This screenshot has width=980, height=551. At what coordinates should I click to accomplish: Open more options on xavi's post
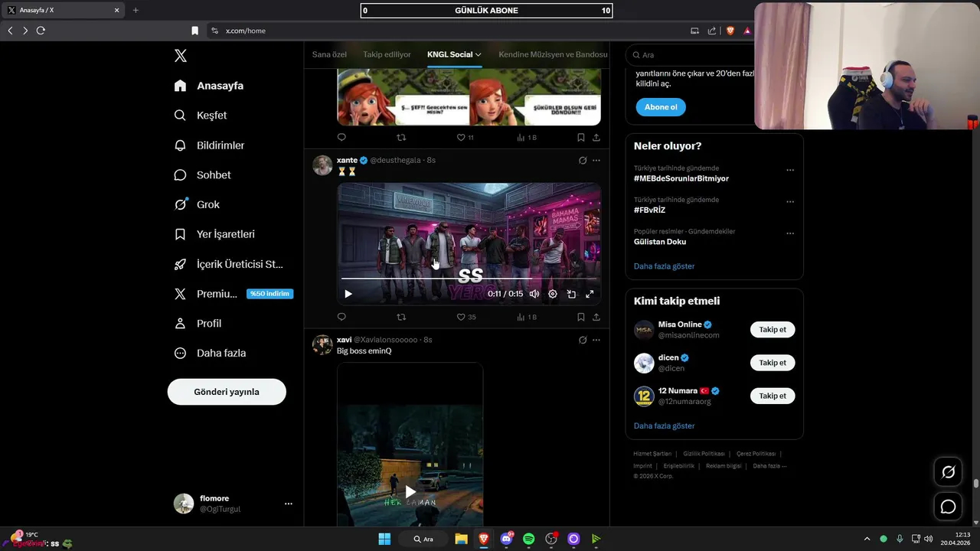click(x=596, y=340)
